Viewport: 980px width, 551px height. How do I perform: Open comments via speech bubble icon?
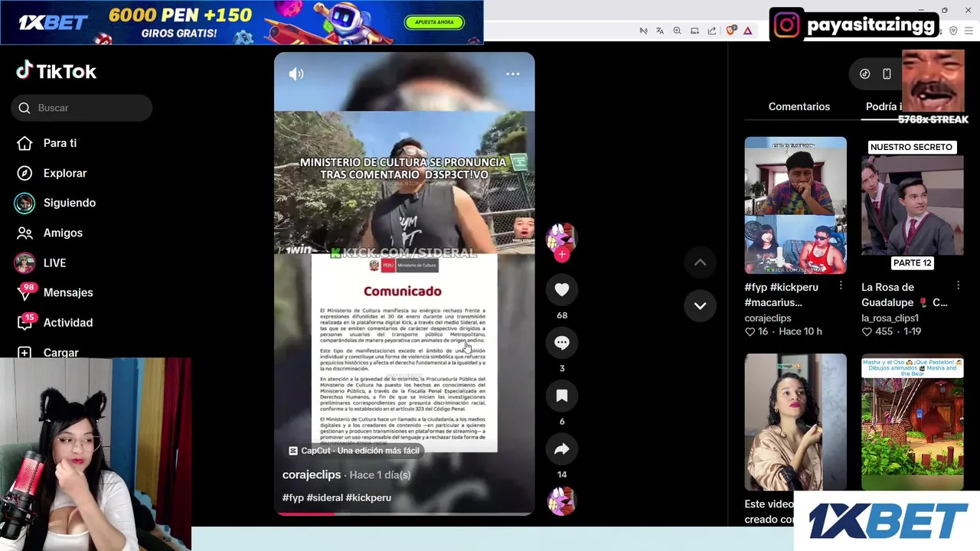(562, 343)
